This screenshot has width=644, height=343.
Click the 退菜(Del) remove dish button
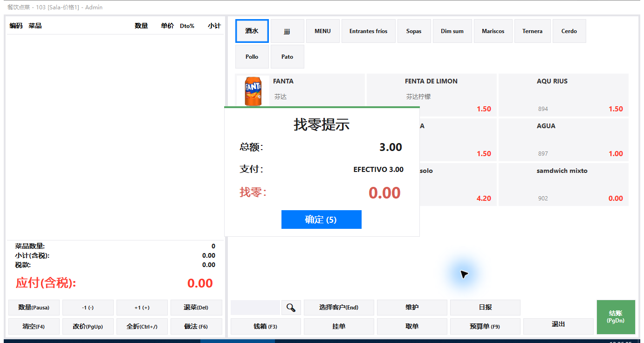pyautogui.click(x=196, y=308)
